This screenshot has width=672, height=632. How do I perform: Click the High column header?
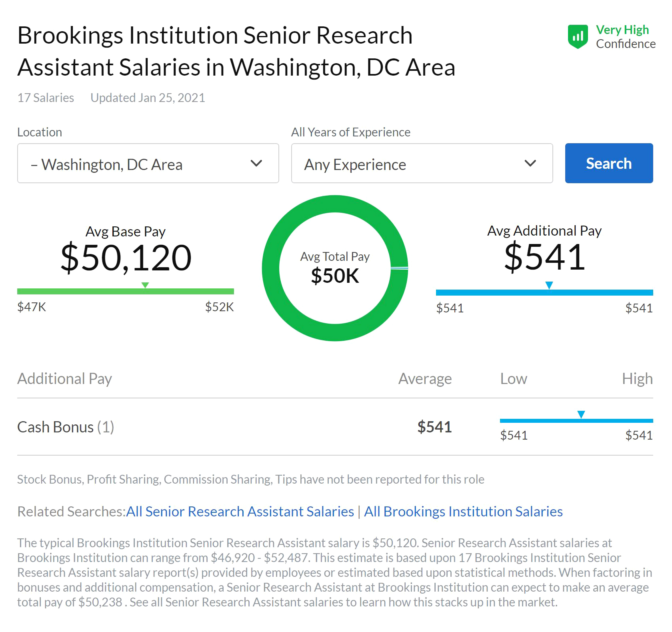[x=637, y=379]
